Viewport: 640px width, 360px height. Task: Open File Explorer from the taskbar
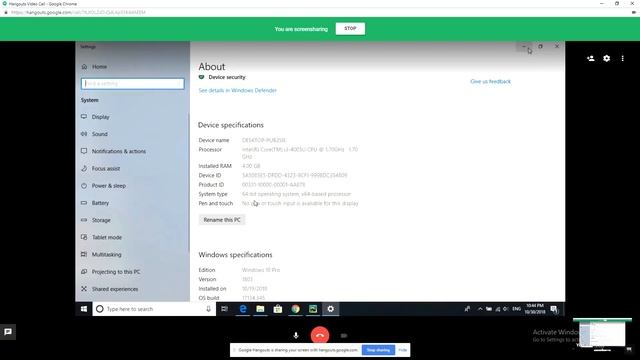coord(260,309)
